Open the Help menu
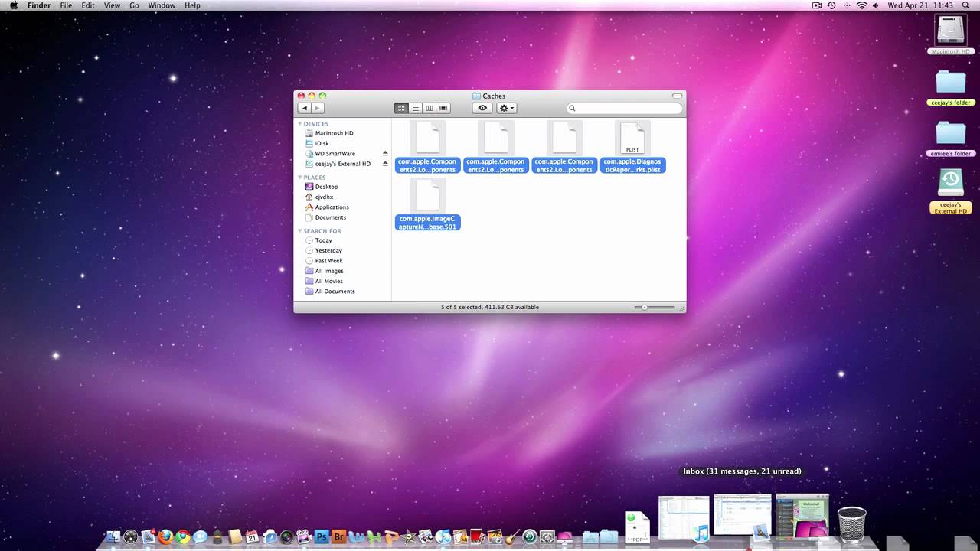Image resolution: width=980 pixels, height=551 pixels. click(x=192, y=5)
